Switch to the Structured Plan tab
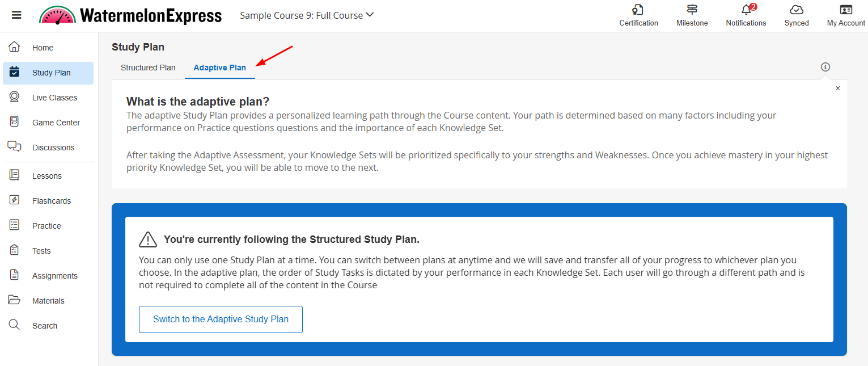868x366 pixels. coord(148,68)
